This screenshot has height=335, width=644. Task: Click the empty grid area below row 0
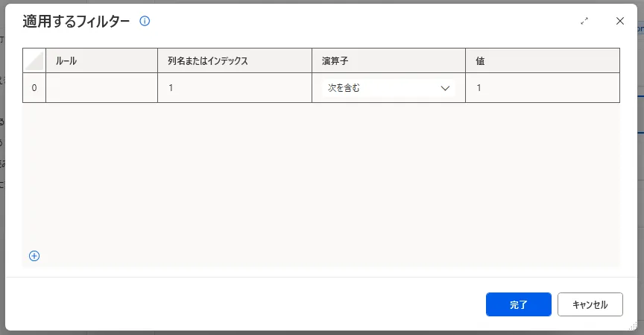[x=321, y=179]
